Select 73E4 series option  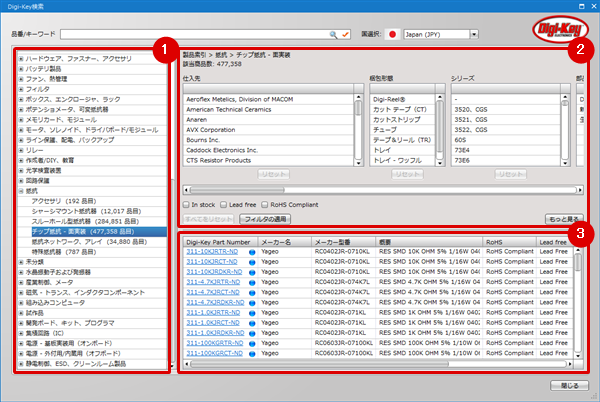pyautogui.click(x=506, y=150)
